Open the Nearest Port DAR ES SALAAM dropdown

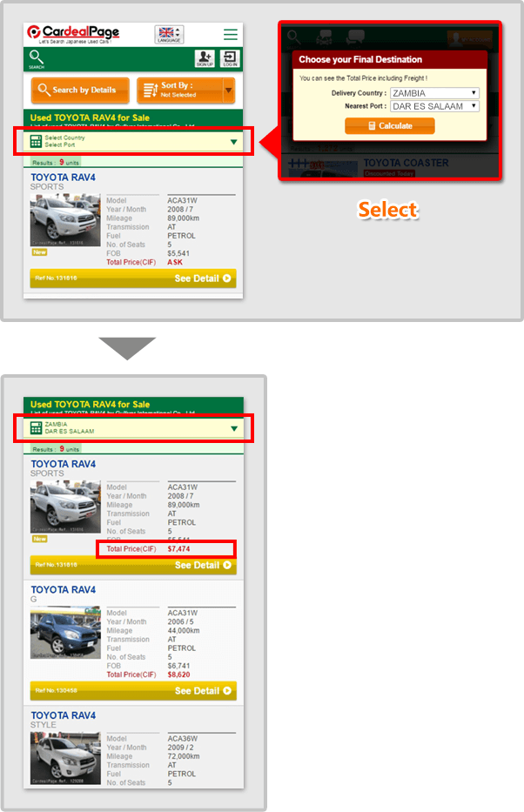coord(434,106)
